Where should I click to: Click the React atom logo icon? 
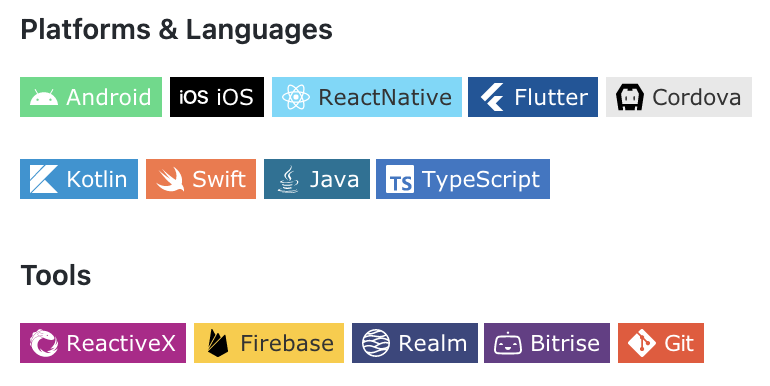(x=296, y=97)
